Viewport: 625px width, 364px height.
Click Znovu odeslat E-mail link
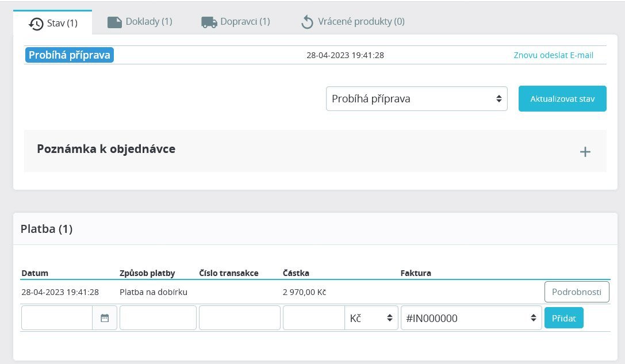click(x=553, y=55)
